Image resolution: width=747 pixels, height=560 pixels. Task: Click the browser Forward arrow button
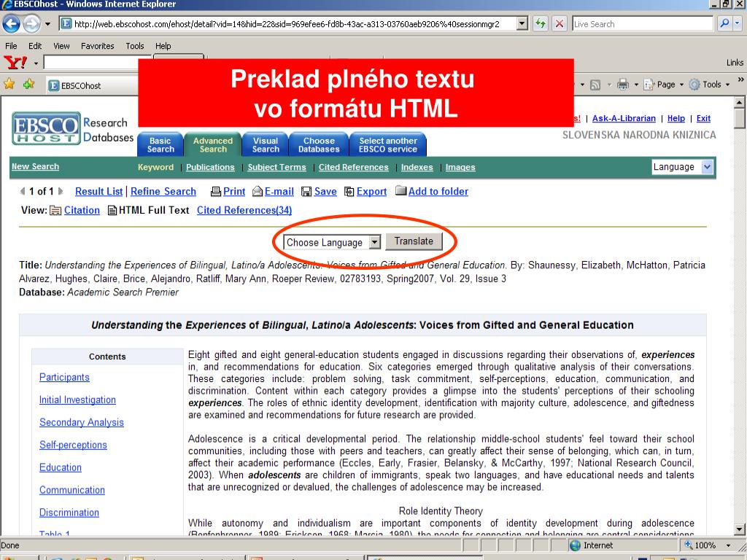(32, 24)
